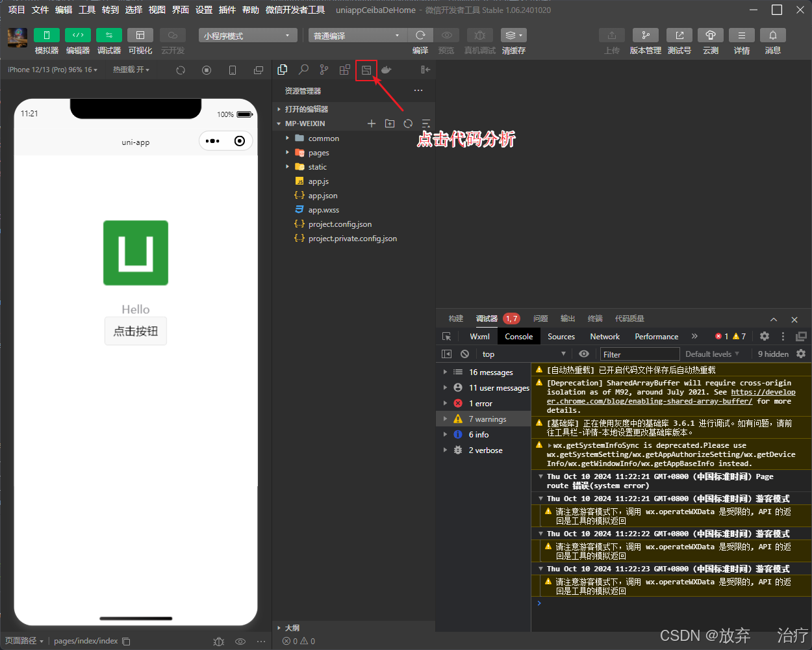Click the console Filter input field
The width and height of the screenshot is (812, 650).
click(640, 354)
